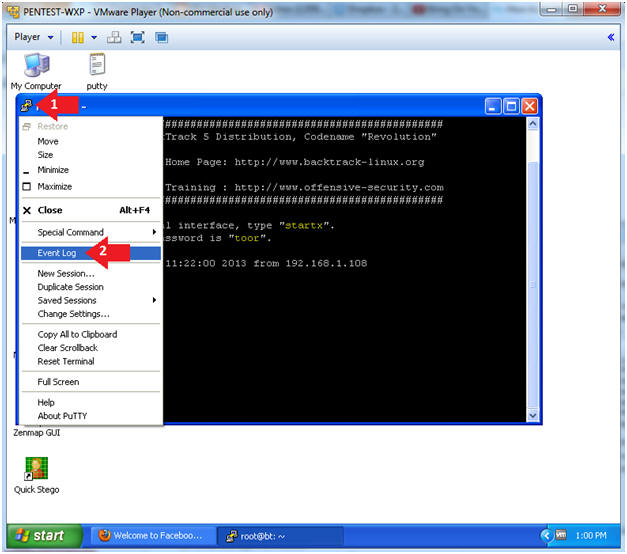Expand the Saved Sessions submenu
The image size is (627, 554).
(x=91, y=300)
